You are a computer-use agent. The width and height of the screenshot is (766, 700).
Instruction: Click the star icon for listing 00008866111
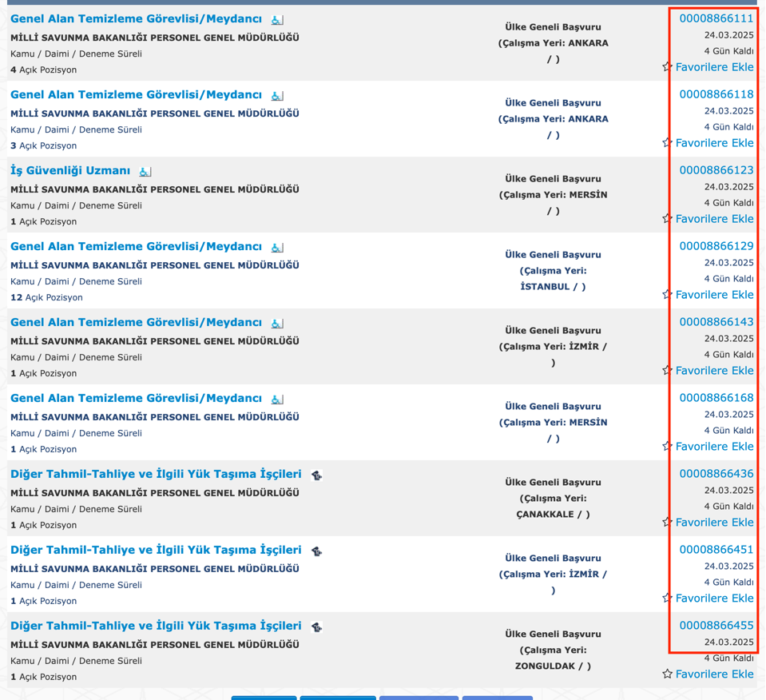[667, 67]
